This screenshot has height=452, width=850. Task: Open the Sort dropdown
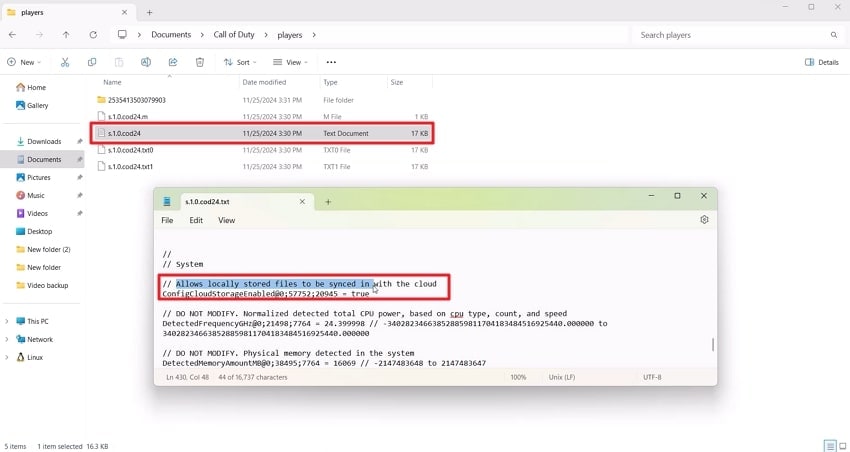pos(240,62)
